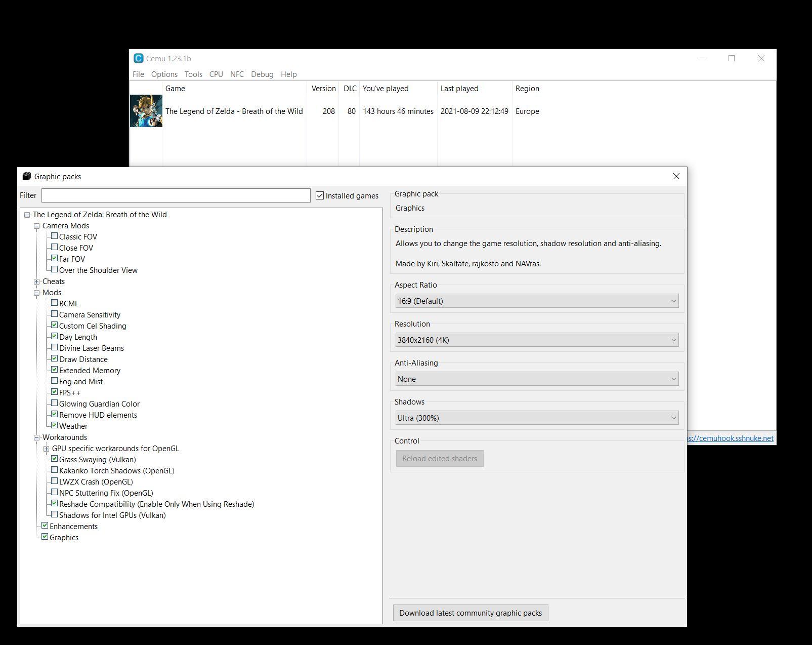Select the Zelda game cover thumbnail

(146, 111)
